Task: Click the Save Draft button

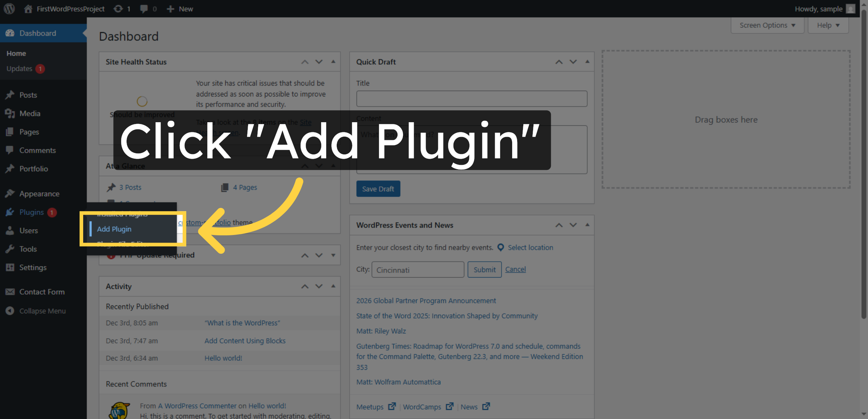Action: pos(378,188)
